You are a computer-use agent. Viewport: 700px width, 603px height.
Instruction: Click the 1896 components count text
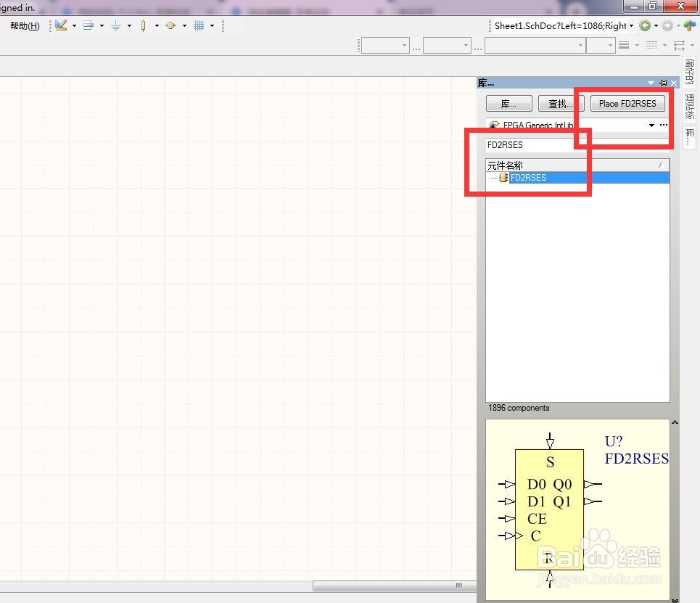click(x=519, y=408)
